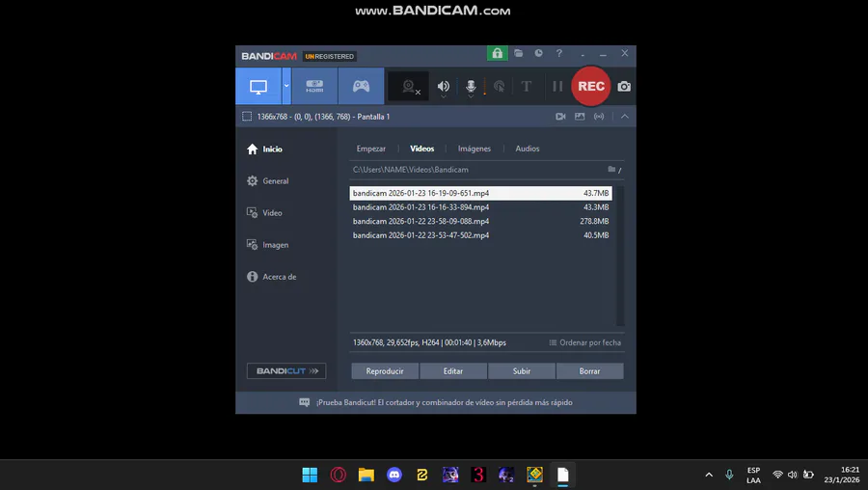Open Imagen settings in sidebar
This screenshot has width=868, height=490.
pos(268,245)
